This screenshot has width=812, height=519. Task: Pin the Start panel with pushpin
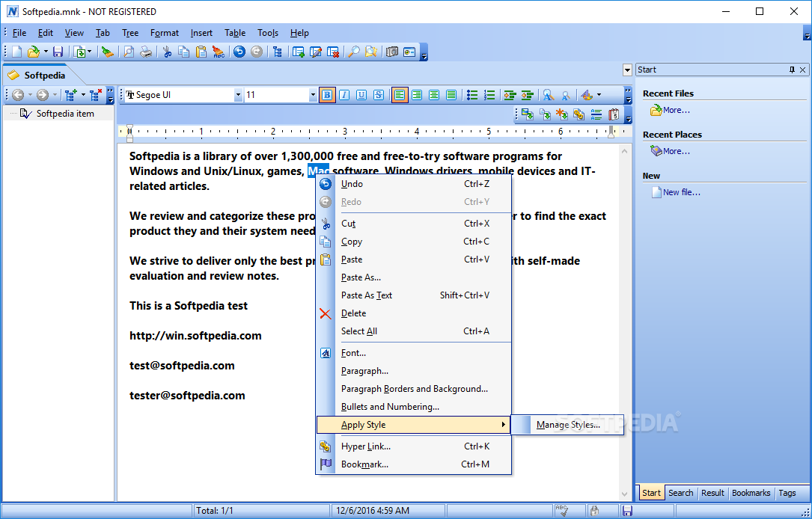point(792,70)
